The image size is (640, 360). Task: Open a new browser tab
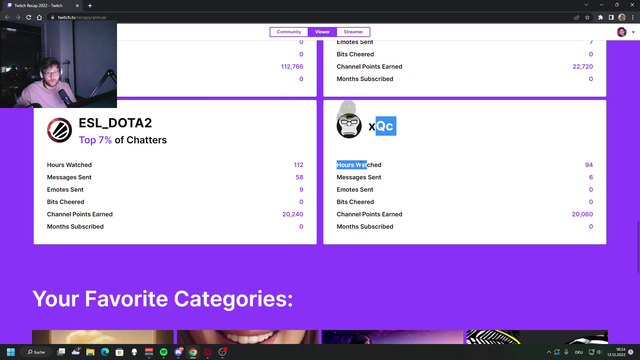click(x=90, y=6)
